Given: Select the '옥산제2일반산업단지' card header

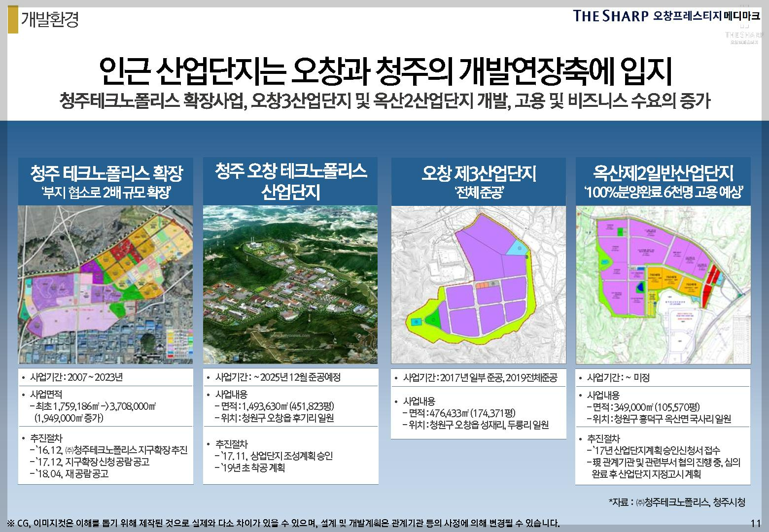Looking at the screenshot, I should pos(663,181).
